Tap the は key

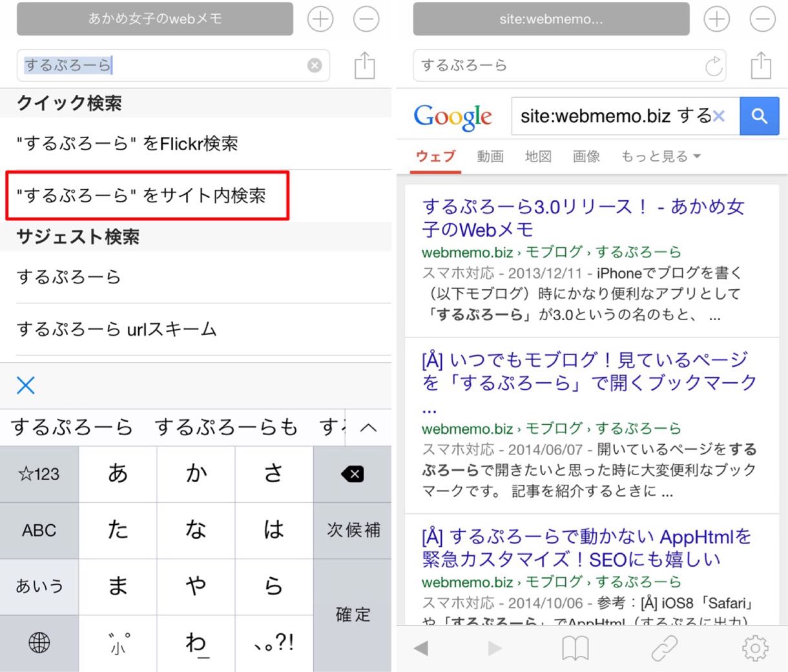point(274,531)
